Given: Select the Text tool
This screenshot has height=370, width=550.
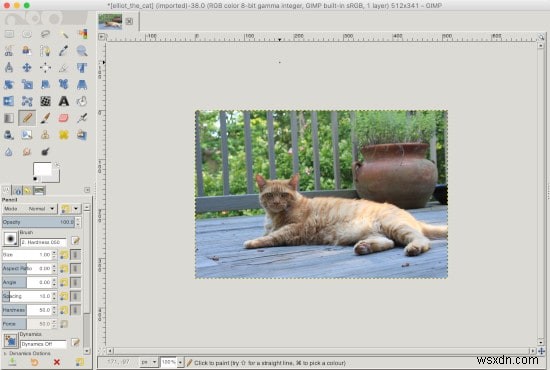Looking at the screenshot, I should (x=64, y=101).
